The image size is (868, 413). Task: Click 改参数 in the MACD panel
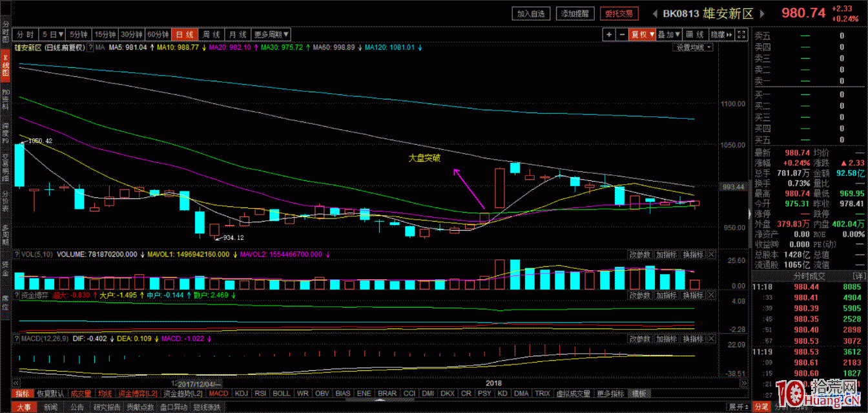click(x=639, y=339)
